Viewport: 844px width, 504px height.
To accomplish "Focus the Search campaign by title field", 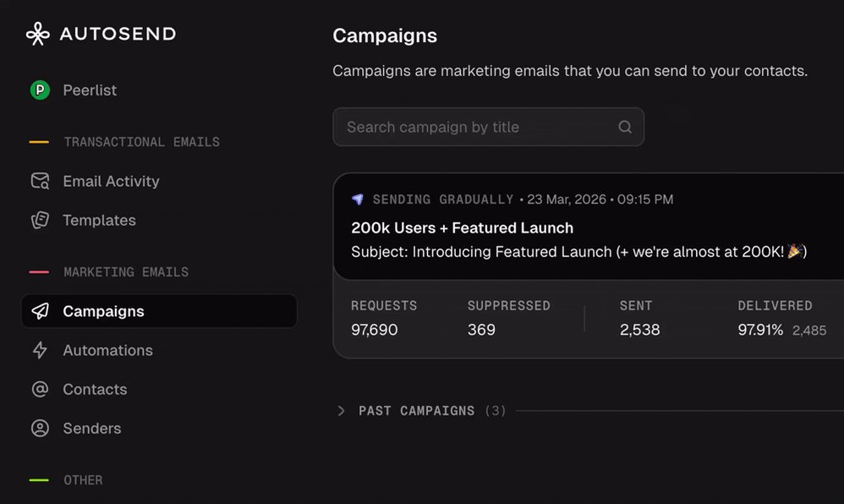I will tap(488, 127).
